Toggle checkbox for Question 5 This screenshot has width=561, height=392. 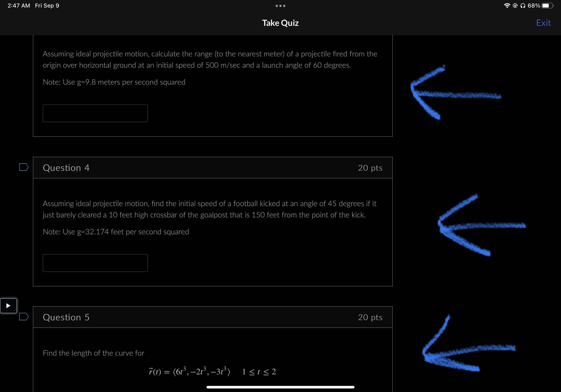point(24,317)
